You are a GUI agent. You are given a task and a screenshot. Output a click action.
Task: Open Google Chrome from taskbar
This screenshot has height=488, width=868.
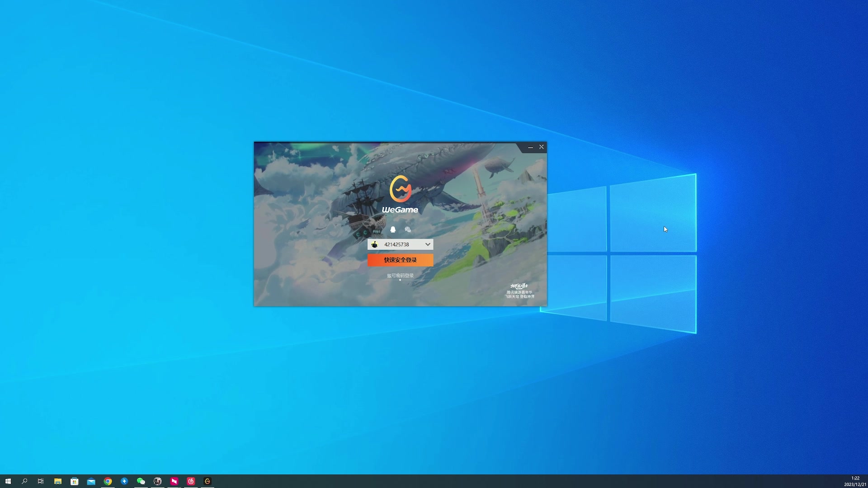tap(108, 481)
